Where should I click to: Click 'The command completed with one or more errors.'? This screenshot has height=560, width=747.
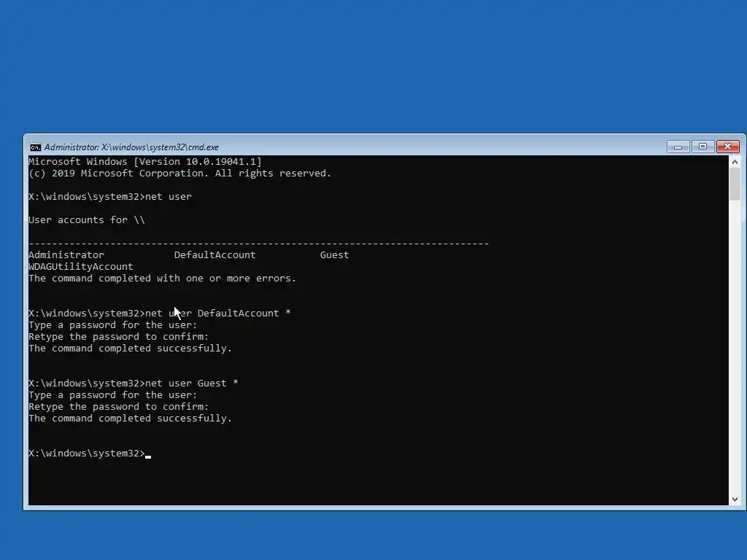click(163, 278)
